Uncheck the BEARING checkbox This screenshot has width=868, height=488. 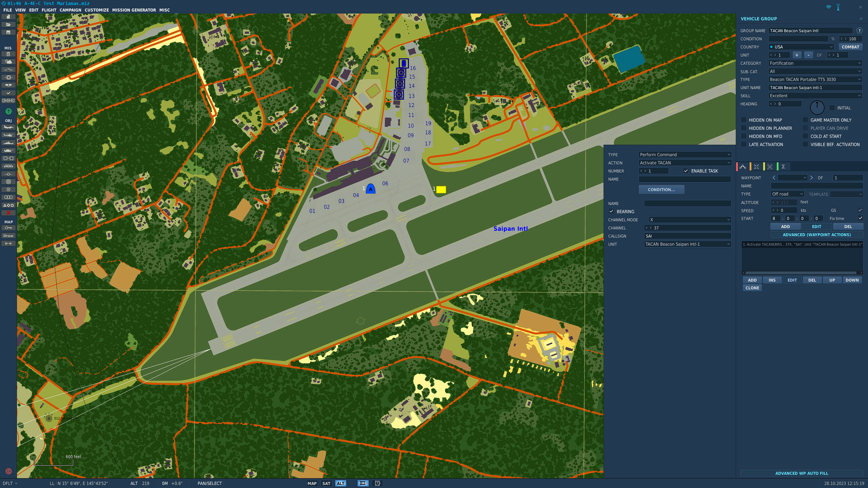tap(611, 211)
